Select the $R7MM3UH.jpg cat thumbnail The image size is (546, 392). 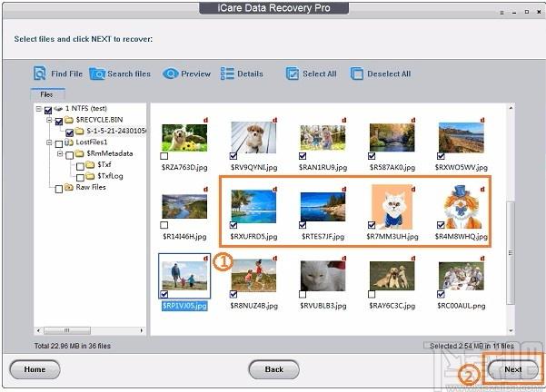[x=392, y=207]
